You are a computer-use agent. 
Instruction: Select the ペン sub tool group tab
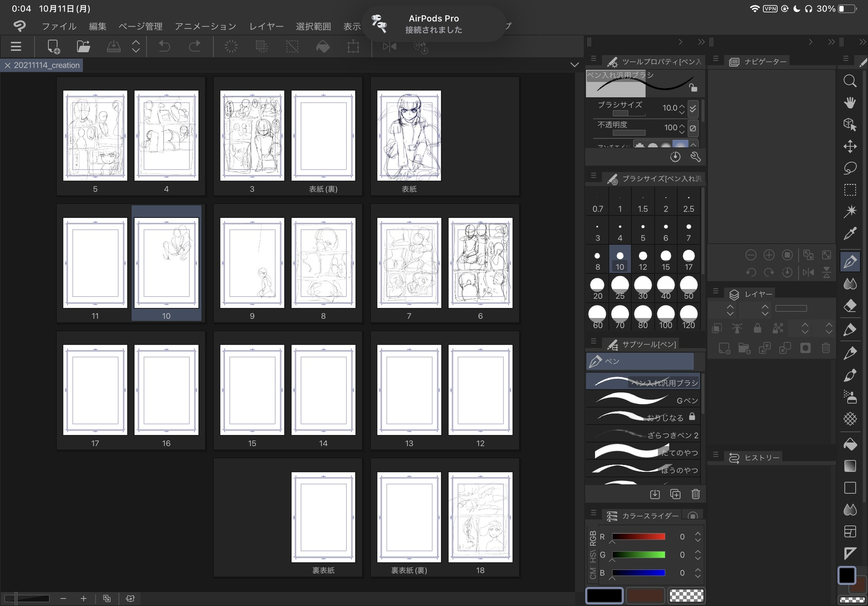[640, 361]
